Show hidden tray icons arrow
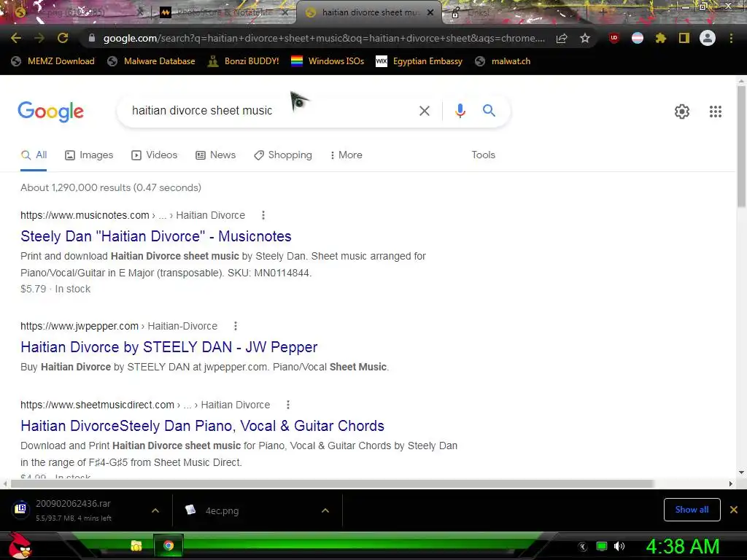The width and height of the screenshot is (747, 560). 582,547
